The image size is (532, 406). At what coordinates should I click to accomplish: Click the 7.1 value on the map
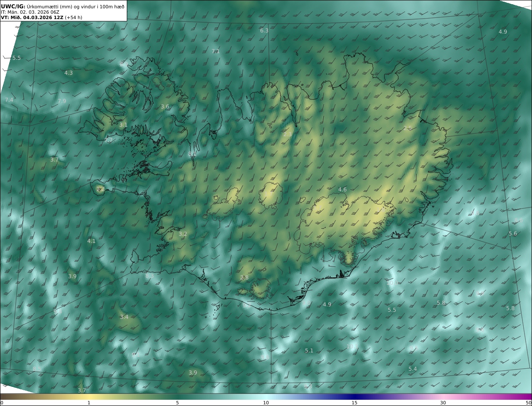coord(216,51)
